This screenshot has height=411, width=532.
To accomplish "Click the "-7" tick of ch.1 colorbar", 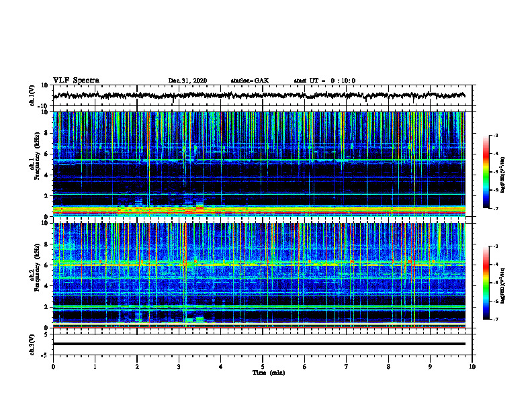I will 495,208.
